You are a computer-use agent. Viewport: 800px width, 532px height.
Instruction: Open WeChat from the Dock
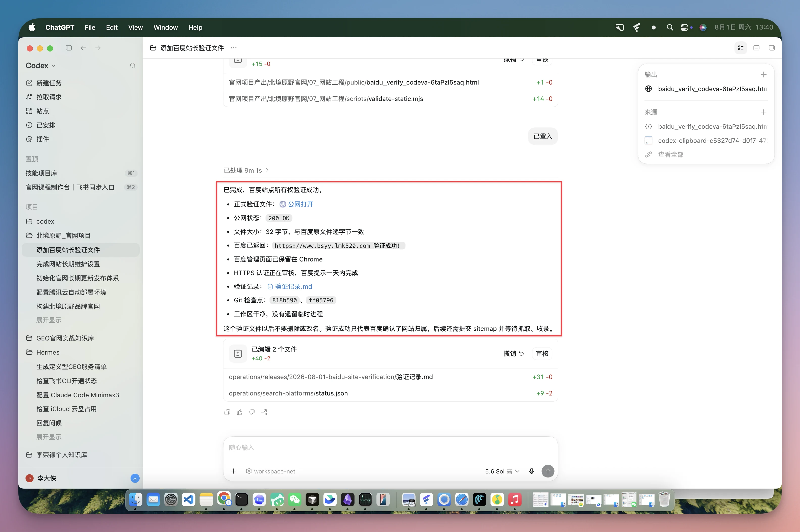pos(294,500)
